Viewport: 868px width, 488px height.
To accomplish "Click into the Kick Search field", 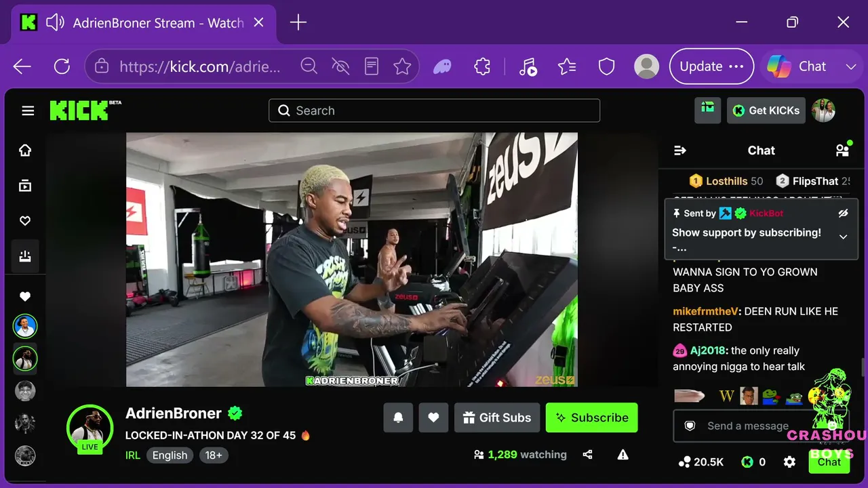I will (434, 110).
